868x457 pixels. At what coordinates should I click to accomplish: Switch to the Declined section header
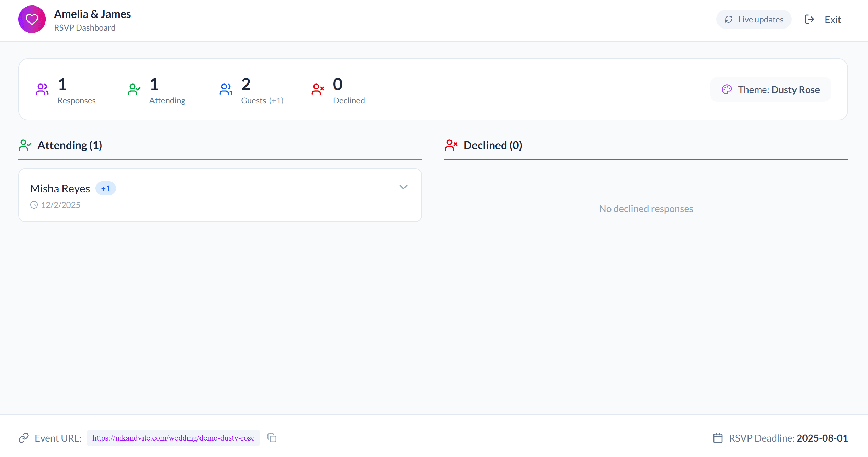(493, 145)
